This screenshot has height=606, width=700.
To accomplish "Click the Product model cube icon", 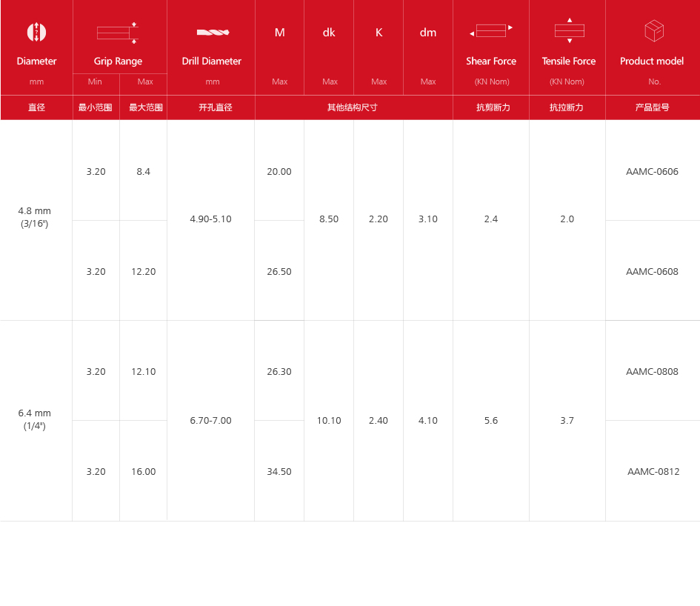I will coord(653,31).
